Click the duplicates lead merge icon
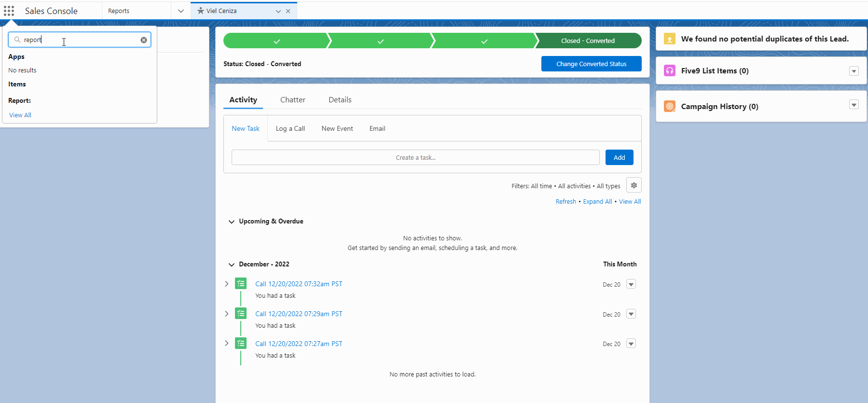Image resolution: width=868 pixels, height=403 pixels. point(670,39)
